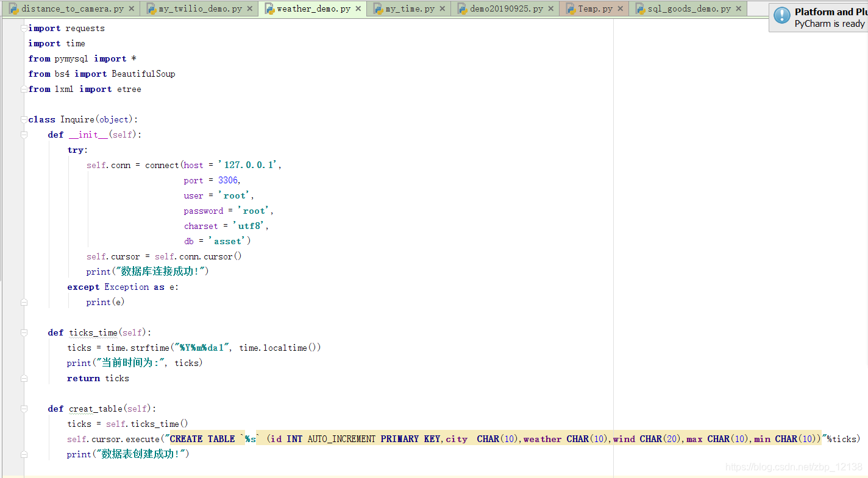The width and height of the screenshot is (868, 478).
Task: Switch to the my_twilio_demo.py tab
Action: (201, 9)
